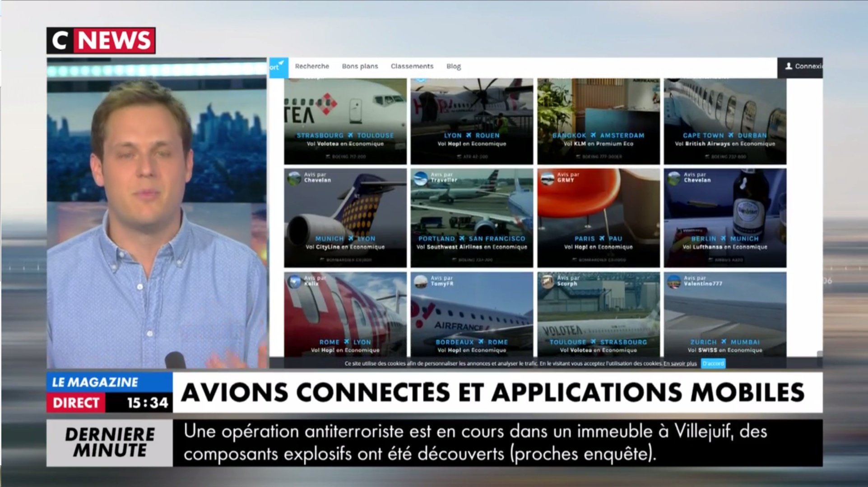This screenshot has width=868, height=487.
Task: Click Valentino777's avatar on Zurich–Mumbai card
Action: [x=674, y=282]
